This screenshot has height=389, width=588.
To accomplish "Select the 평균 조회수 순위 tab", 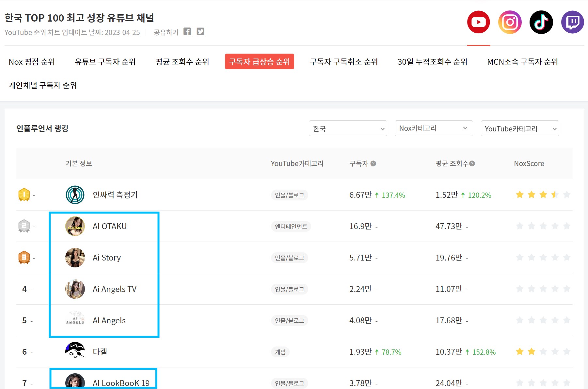I will (x=182, y=62).
